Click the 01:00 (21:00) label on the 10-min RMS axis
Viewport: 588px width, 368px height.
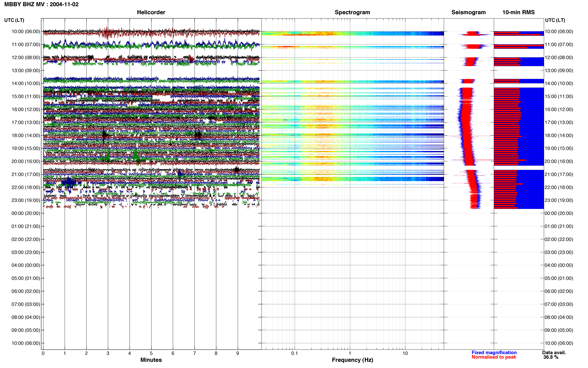pos(559,226)
